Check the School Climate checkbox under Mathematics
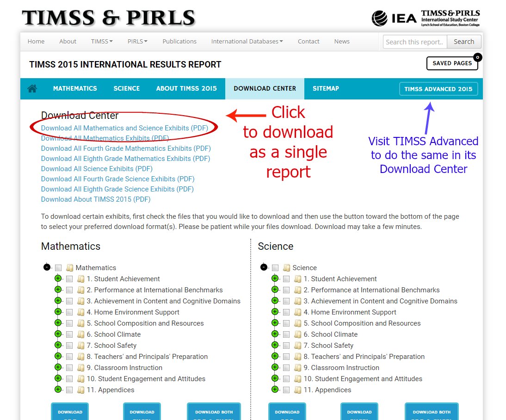The width and height of the screenshot is (506, 420). pyautogui.click(x=69, y=334)
